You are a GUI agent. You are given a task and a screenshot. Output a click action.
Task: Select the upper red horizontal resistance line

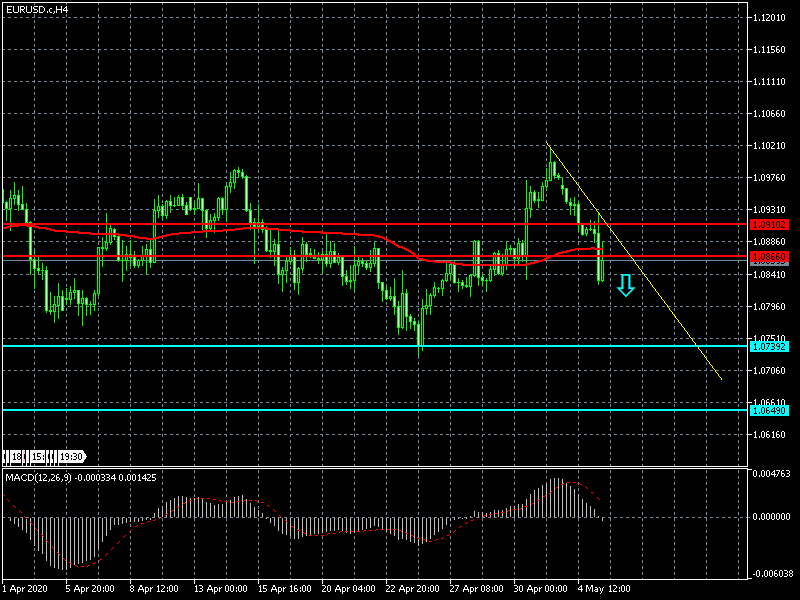coord(400,225)
